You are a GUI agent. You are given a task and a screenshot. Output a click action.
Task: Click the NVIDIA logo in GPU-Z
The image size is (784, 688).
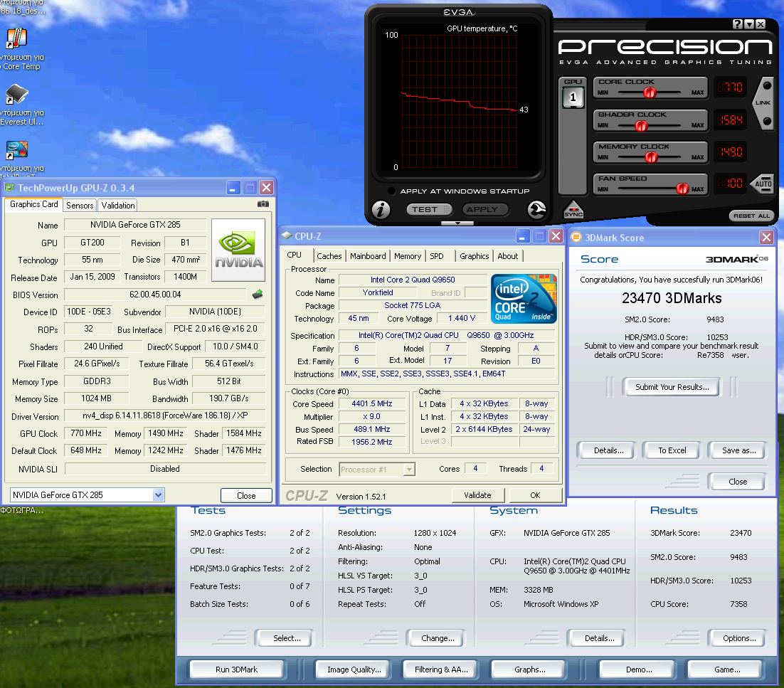point(238,250)
